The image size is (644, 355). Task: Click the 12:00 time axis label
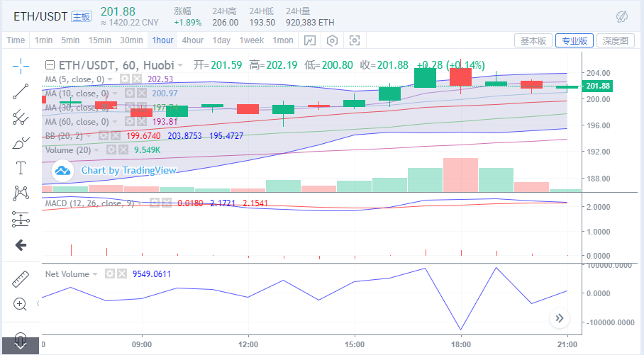pos(248,345)
